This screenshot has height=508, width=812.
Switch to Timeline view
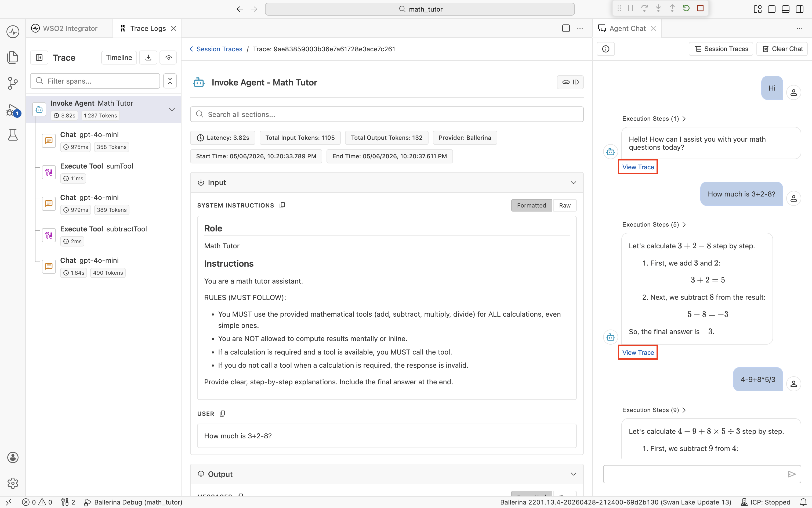pyautogui.click(x=119, y=58)
